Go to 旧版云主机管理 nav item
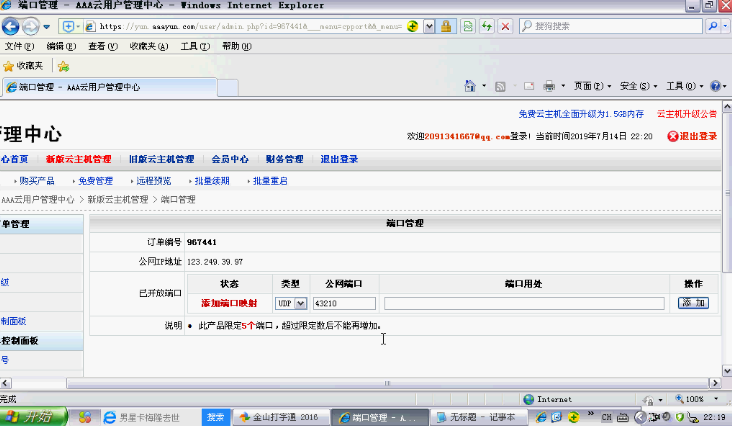 click(162, 159)
